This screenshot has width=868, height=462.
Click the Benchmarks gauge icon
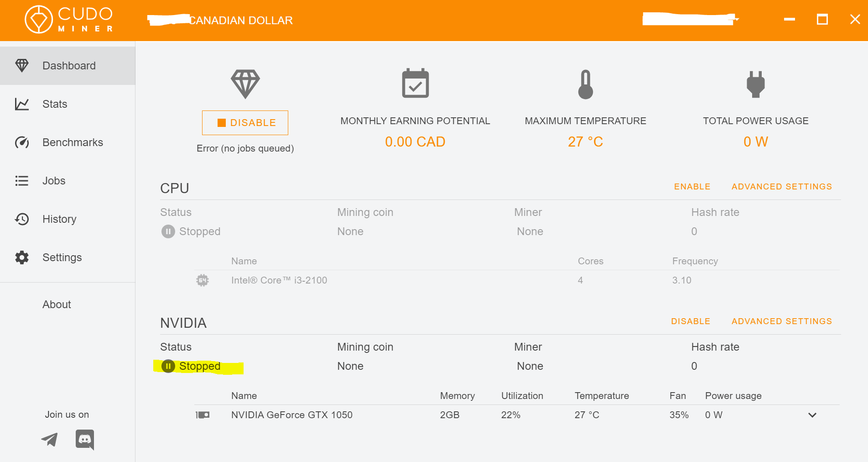[x=22, y=142]
